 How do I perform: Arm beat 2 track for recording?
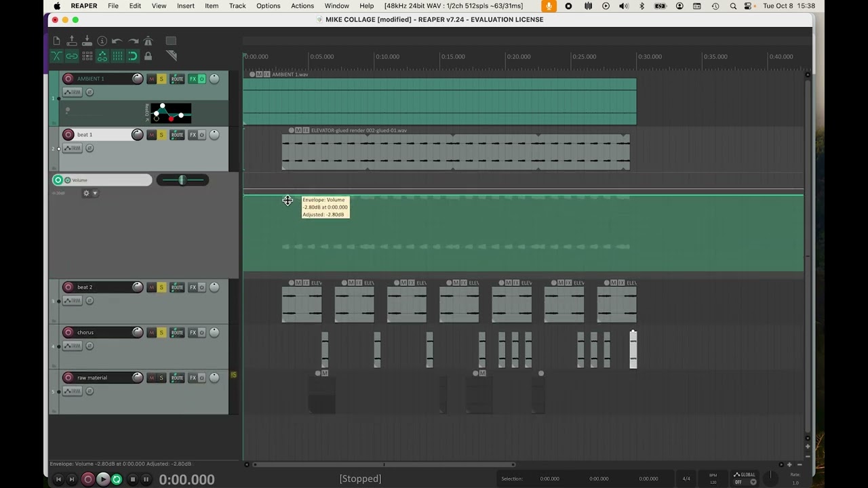68,287
